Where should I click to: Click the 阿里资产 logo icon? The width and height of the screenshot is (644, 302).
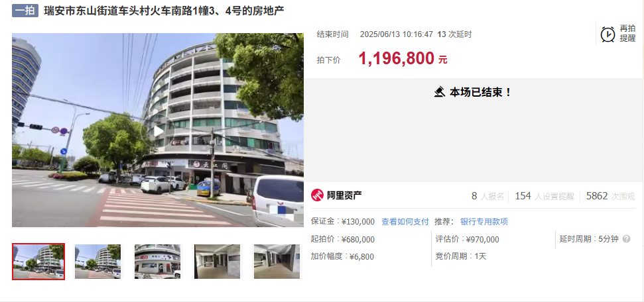tap(317, 195)
